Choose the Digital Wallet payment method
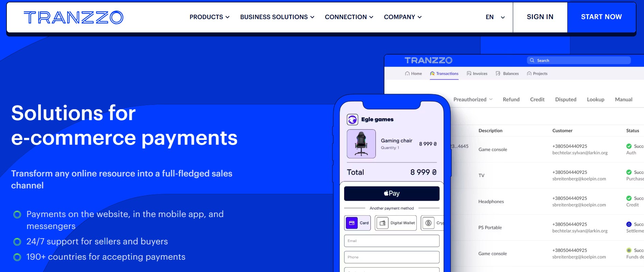The height and width of the screenshot is (272, 644). click(x=396, y=223)
